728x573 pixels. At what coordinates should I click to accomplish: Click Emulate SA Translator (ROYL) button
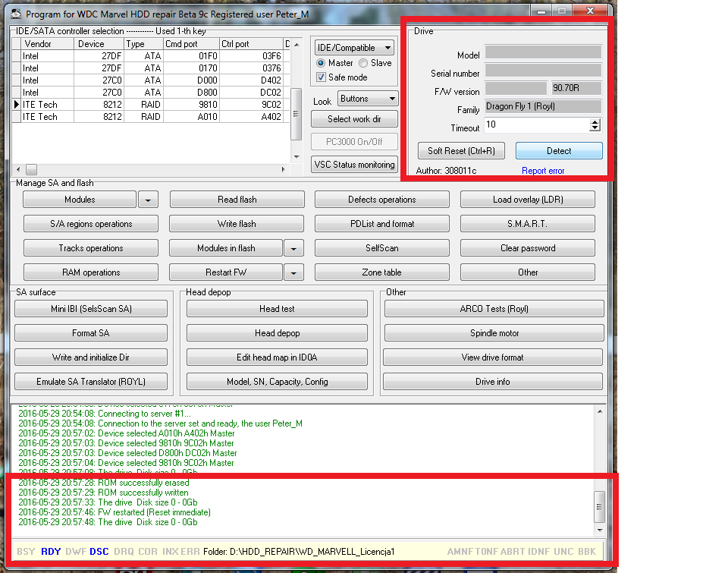tap(91, 382)
